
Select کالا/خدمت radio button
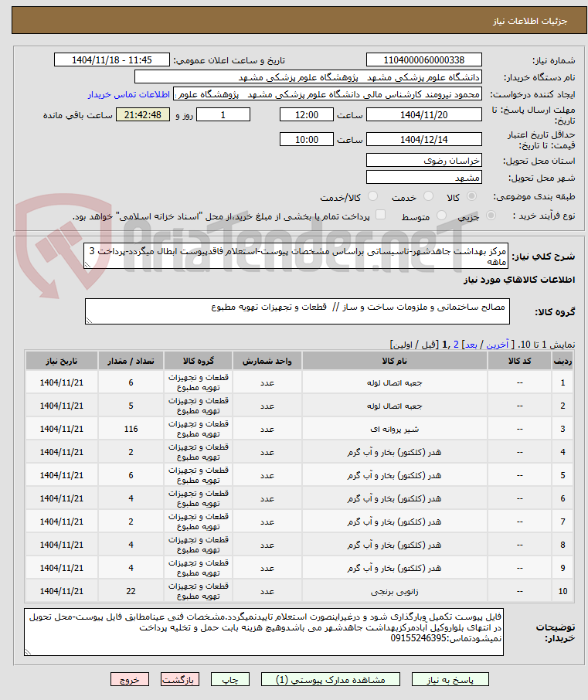[x=372, y=196]
